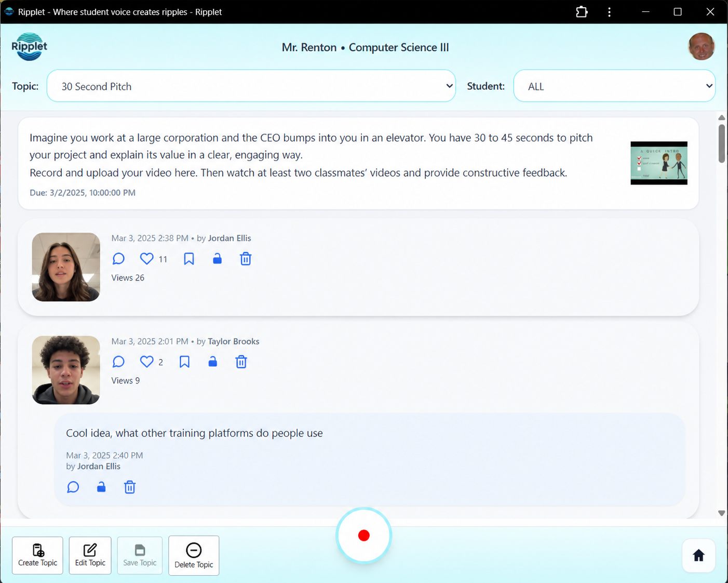The image size is (728, 583).
Task: Like Jordan Ellis's video post
Action: click(147, 258)
